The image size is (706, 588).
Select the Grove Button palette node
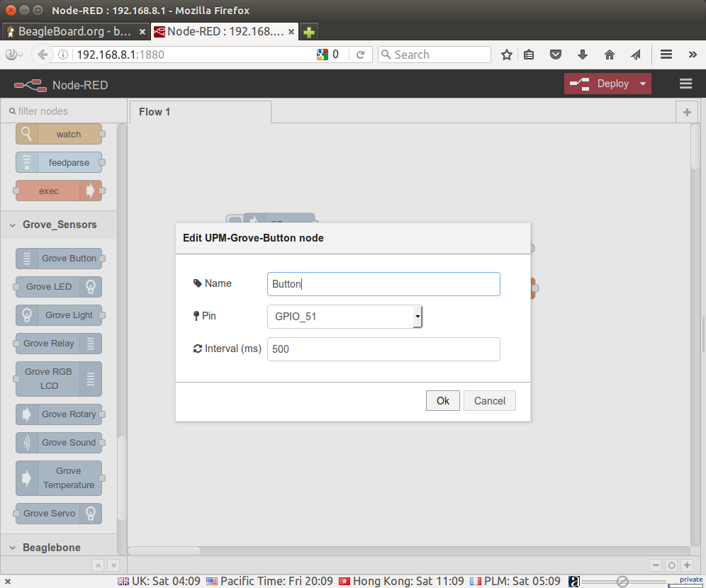point(59,259)
